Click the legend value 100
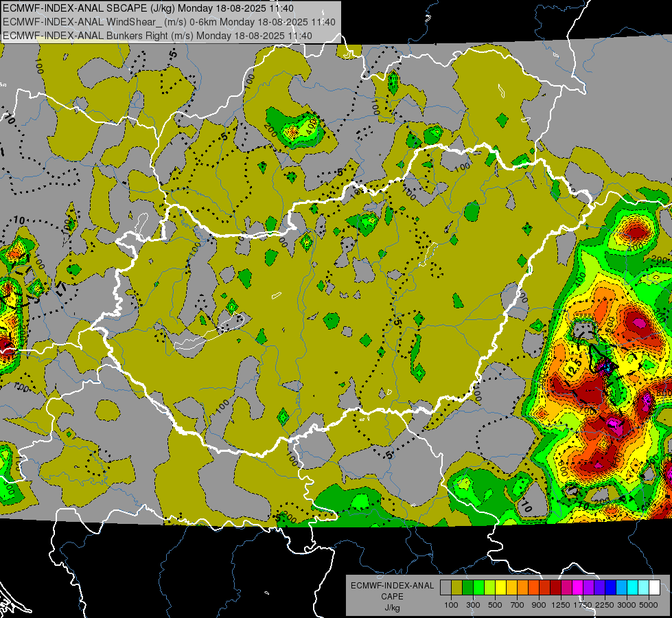The height and width of the screenshot is (618, 672). tap(451, 605)
